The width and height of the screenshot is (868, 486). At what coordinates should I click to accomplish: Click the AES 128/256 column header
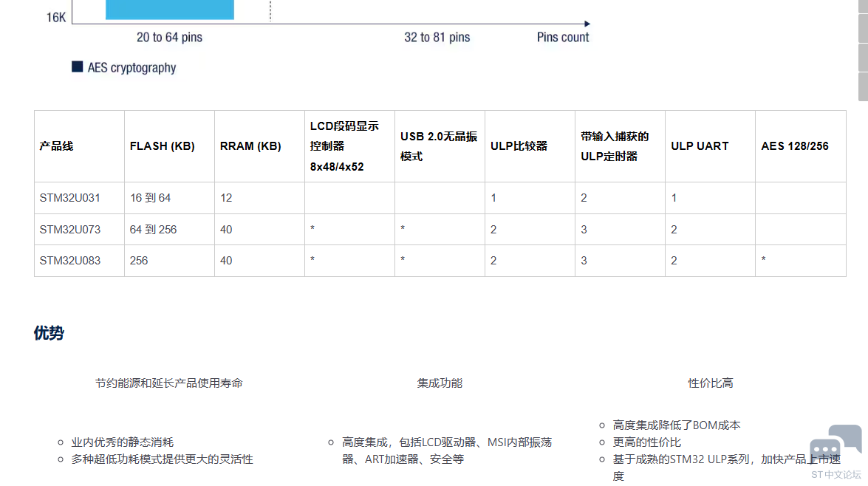point(795,146)
